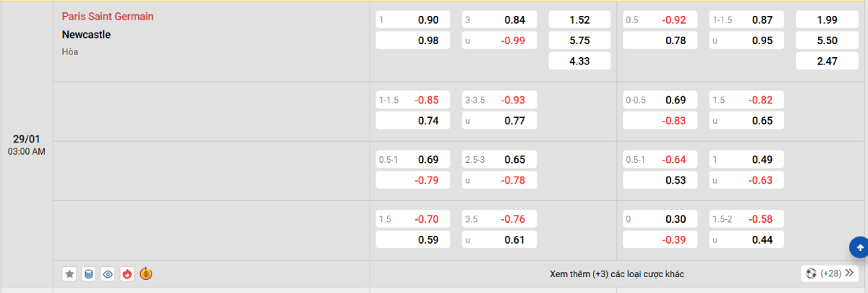Open the Paris Saint Germain team link

tap(108, 16)
